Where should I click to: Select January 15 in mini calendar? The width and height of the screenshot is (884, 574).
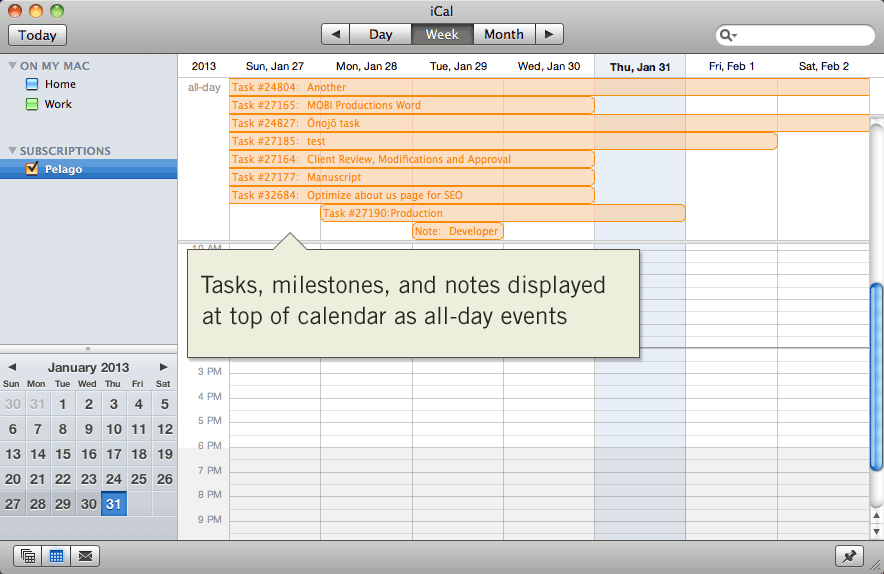pyautogui.click(x=63, y=454)
